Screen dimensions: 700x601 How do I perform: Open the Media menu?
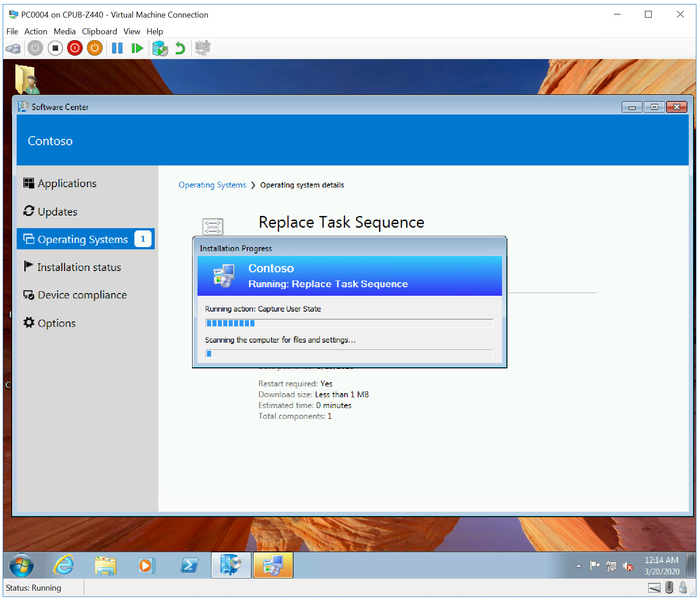64,31
